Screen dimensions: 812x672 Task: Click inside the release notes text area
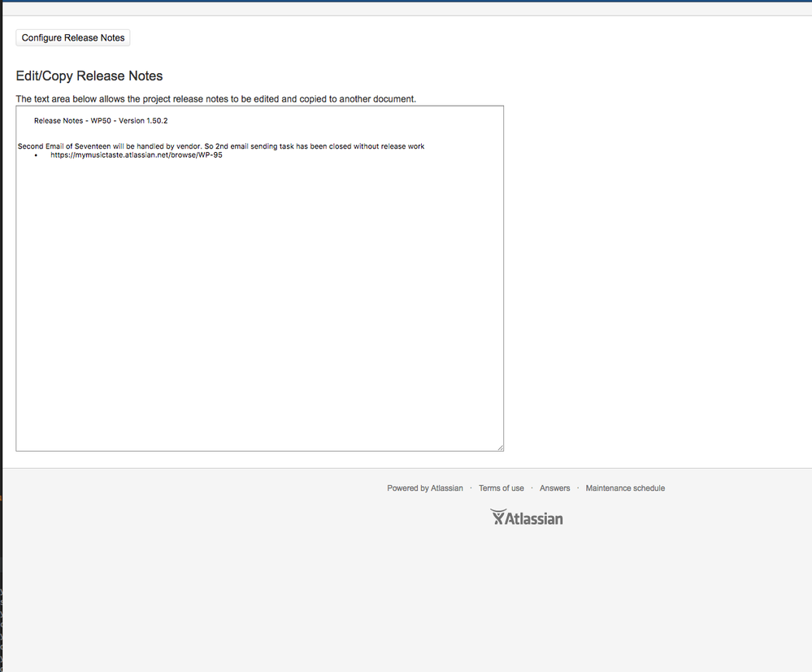pyautogui.click(x=259, y=279)
